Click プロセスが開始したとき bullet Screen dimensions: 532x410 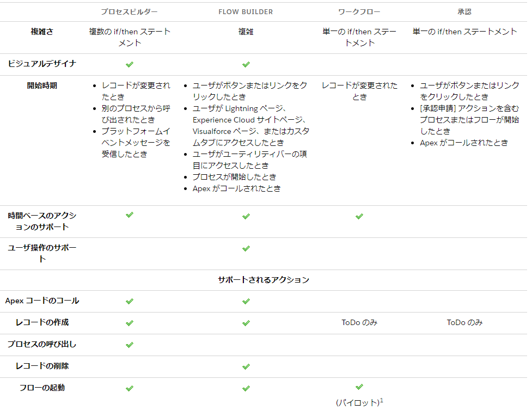(x=235, y=177)
